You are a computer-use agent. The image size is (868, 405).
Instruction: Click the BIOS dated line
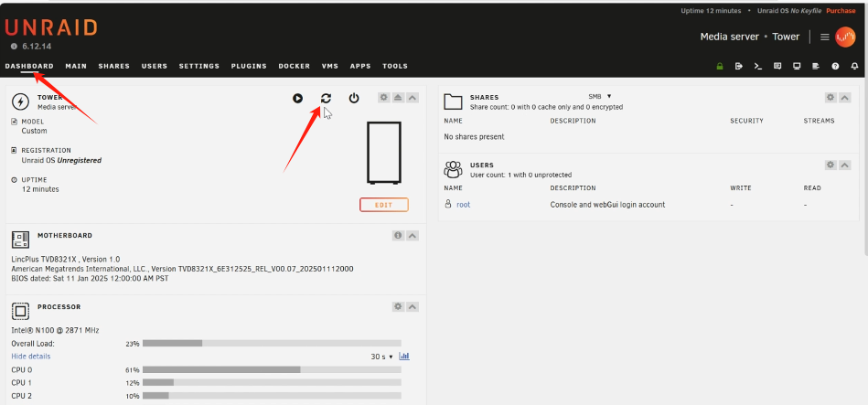point(91,278)
